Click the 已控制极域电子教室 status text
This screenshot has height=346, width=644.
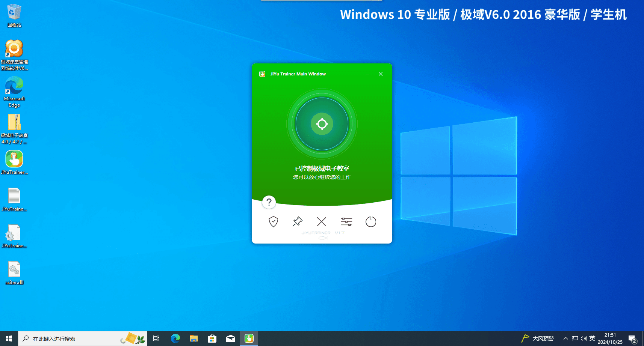point(322,168)
